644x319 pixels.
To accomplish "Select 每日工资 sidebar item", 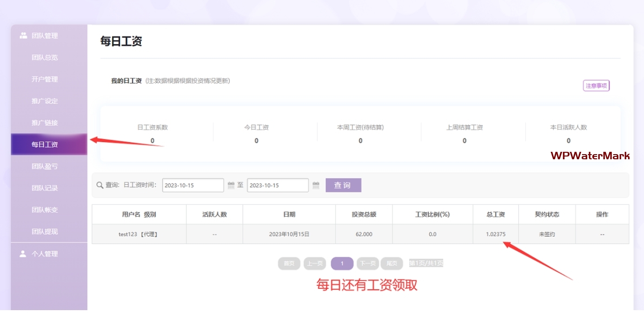I will click(45, 144).
